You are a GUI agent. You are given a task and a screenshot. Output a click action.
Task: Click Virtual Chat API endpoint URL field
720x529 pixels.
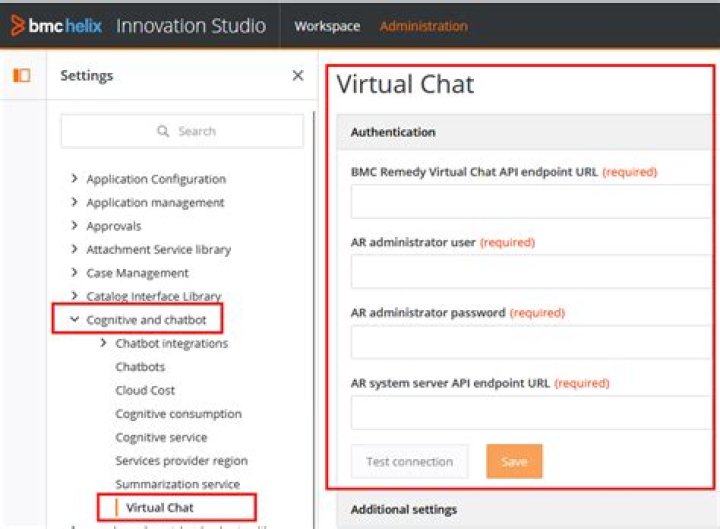pyautogui.click(x=530, y=201)
